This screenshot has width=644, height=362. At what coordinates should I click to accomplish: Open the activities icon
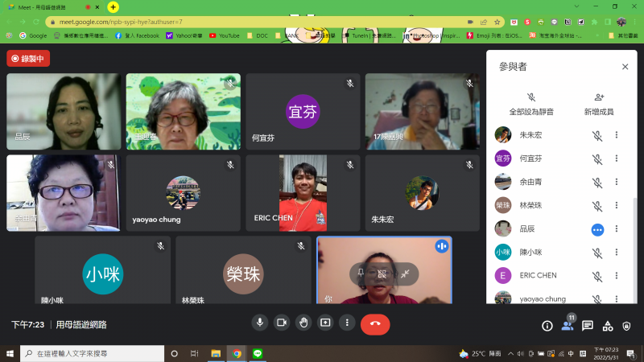coord(608,326)
